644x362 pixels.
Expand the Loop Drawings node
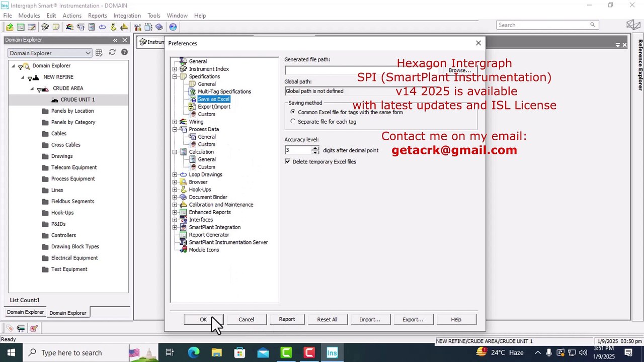[x=175, y=174]
